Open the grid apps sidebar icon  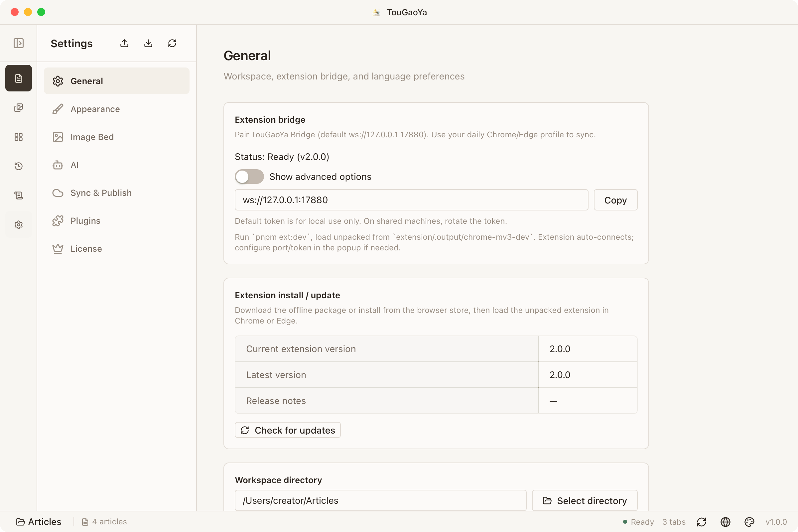pyautogui.click(x=18, y=137)
